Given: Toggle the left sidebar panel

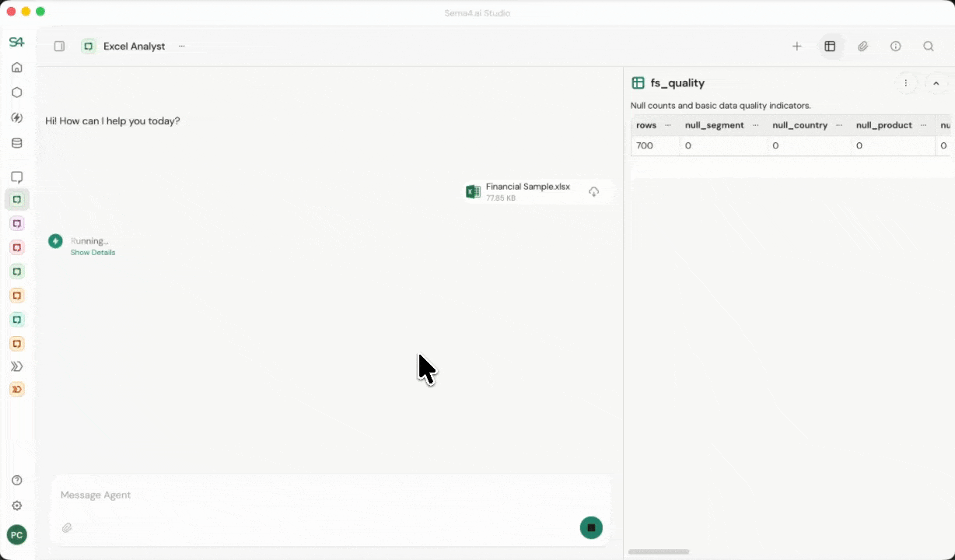Looking at the screenshot, I should pos(59,47).
